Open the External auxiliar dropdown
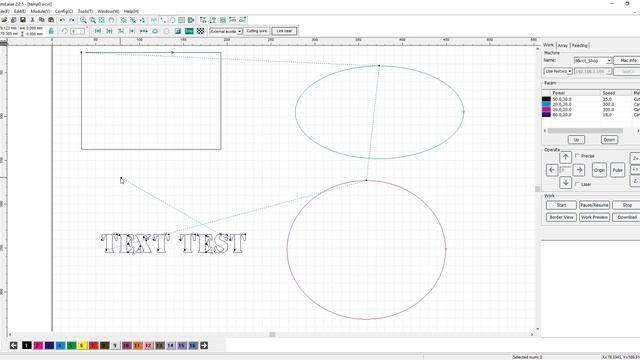The height and width of the screenshot is (360, 640). point(226,31)
